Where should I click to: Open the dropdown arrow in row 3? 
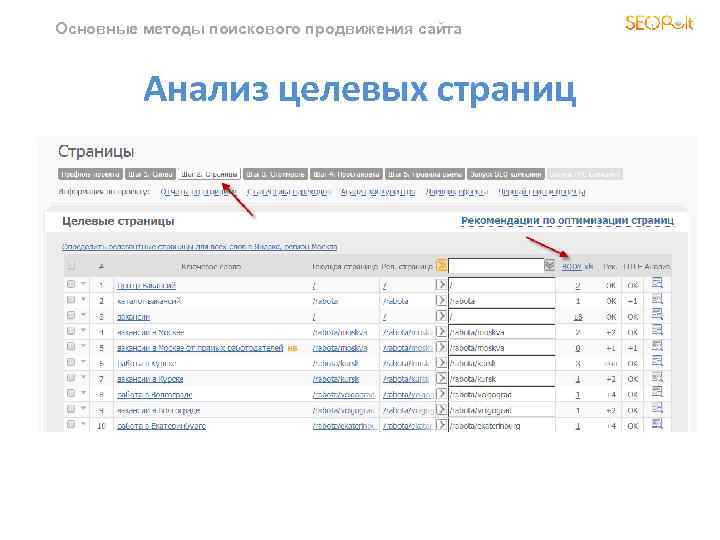[x=83, y=315]
